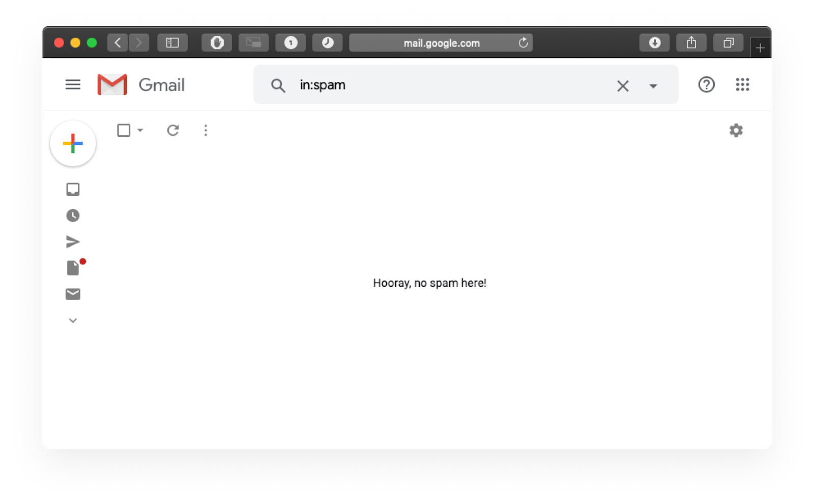This screenshot has height=504, width=814.
Task: Show Safari downloads
Action: (x=654, y=43)
